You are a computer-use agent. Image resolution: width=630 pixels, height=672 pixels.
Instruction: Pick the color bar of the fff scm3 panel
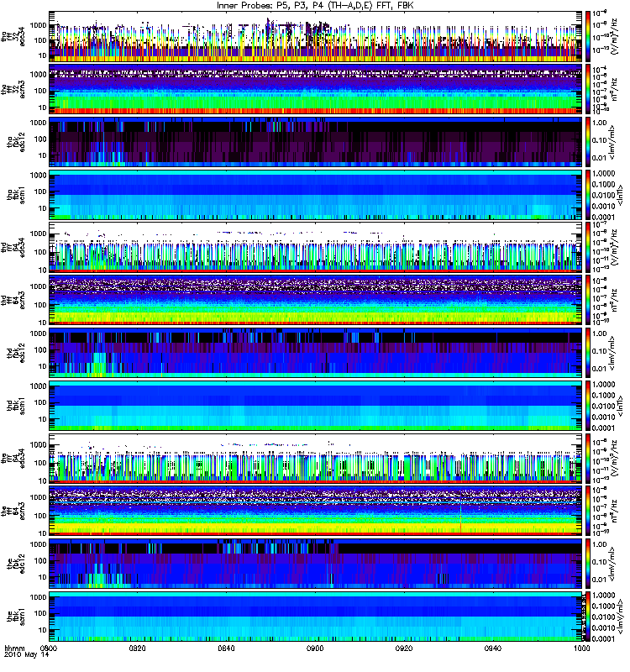(587, 511)
